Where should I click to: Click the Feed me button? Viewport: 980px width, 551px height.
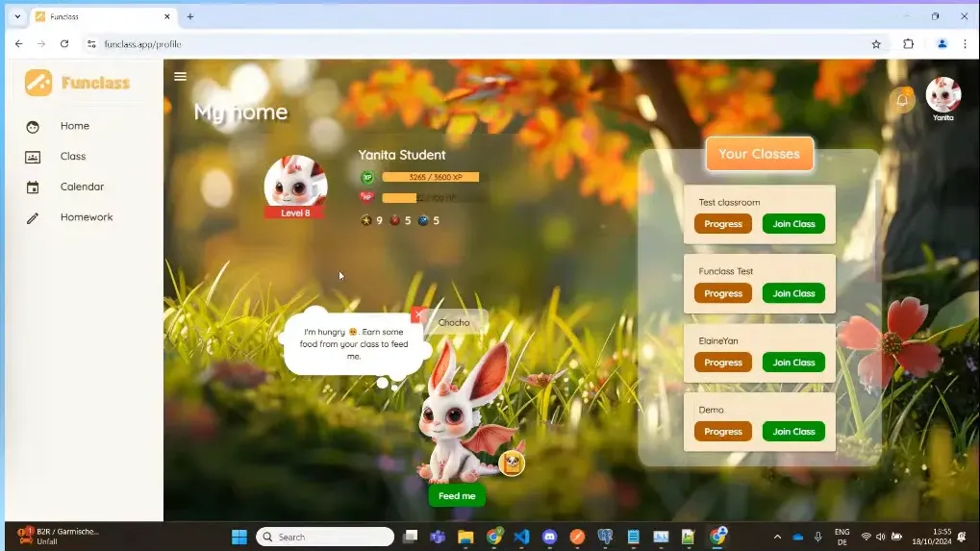(x=457, y=496)
